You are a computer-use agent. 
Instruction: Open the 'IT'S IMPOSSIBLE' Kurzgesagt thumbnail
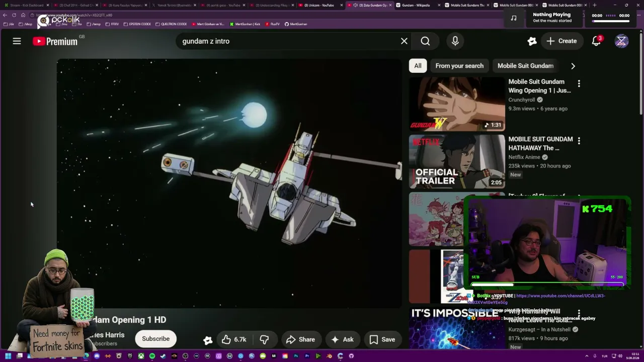coord(457,328)
